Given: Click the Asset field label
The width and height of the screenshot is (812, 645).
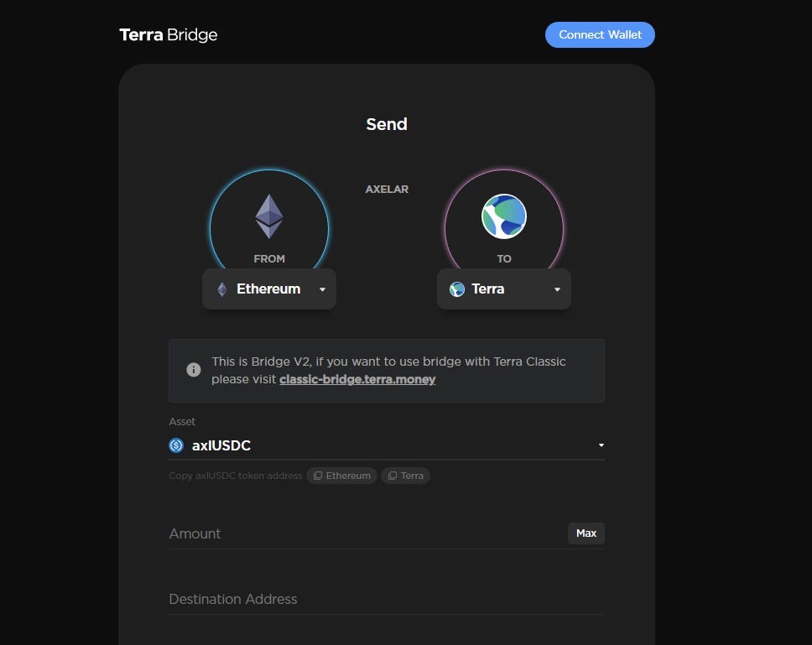Looking at the screenshot, I should tap(182, 422).
